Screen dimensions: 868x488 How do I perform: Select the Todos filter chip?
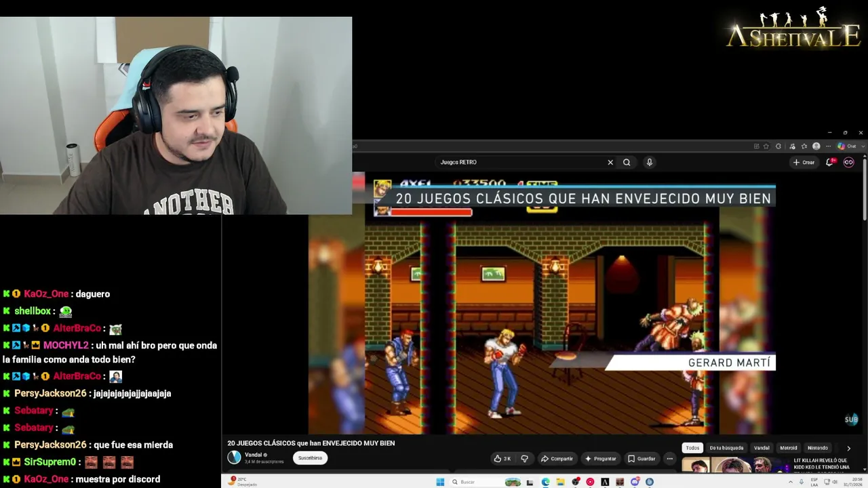point(692,448)
